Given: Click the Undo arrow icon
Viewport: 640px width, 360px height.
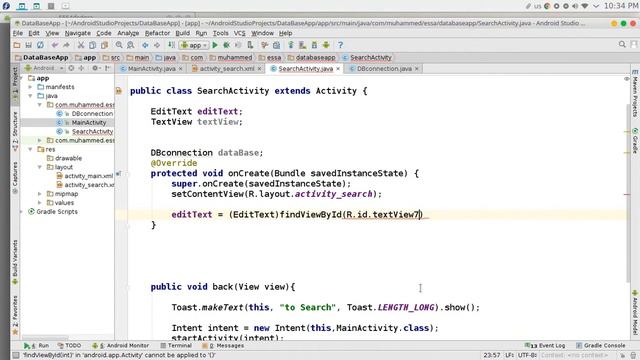Looking at the screenshot, I should [55, 45].
